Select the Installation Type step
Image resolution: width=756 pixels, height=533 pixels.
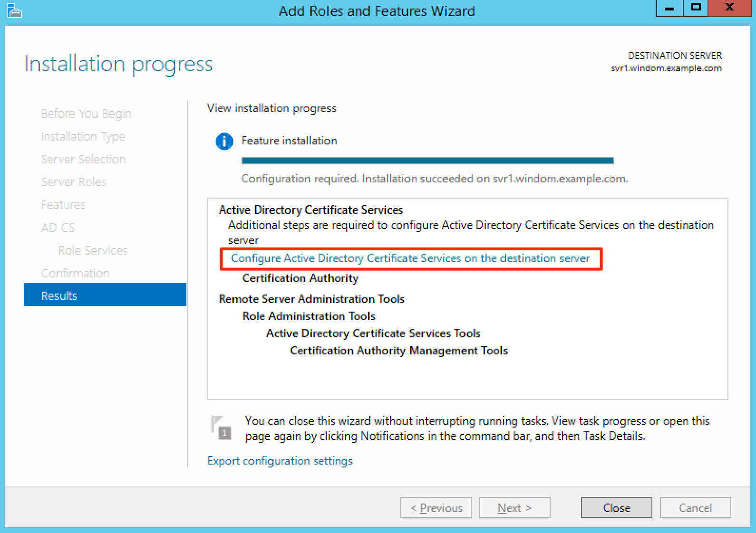(83, 136)
